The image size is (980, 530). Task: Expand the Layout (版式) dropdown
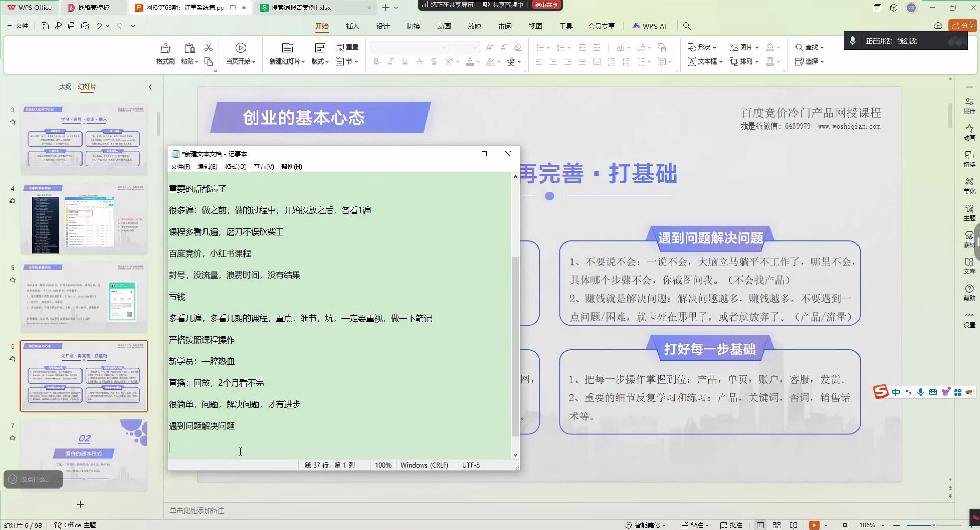tap(320, 61)
